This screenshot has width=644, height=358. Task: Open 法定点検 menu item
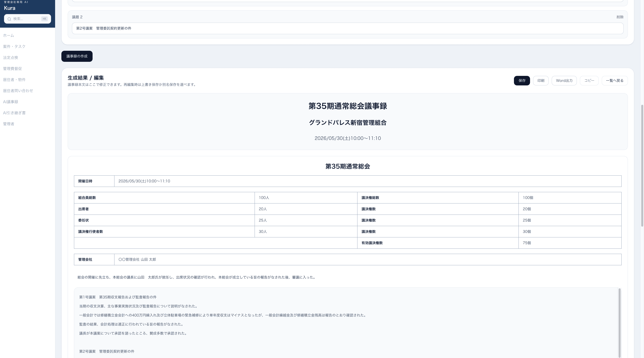(11, 58)
